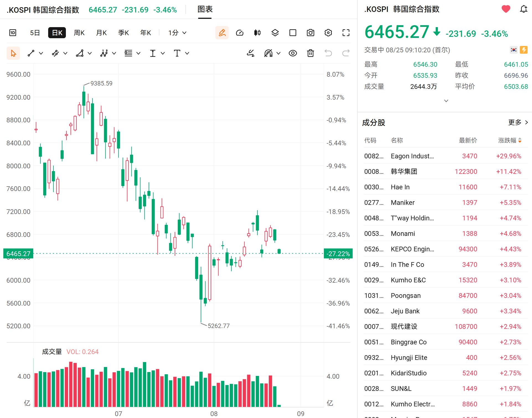The image size is (532, 418).
Task: Switch to the 周K tab
Action: [x=79, y=33]
